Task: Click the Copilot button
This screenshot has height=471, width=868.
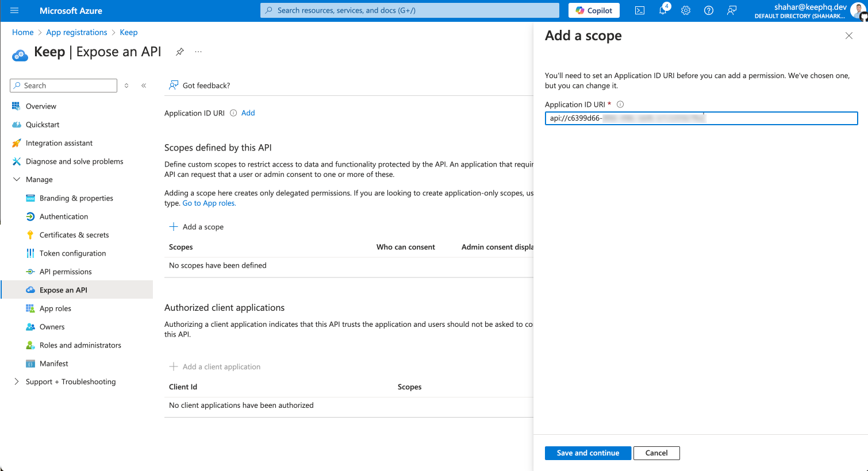Action: coord(594,10)
